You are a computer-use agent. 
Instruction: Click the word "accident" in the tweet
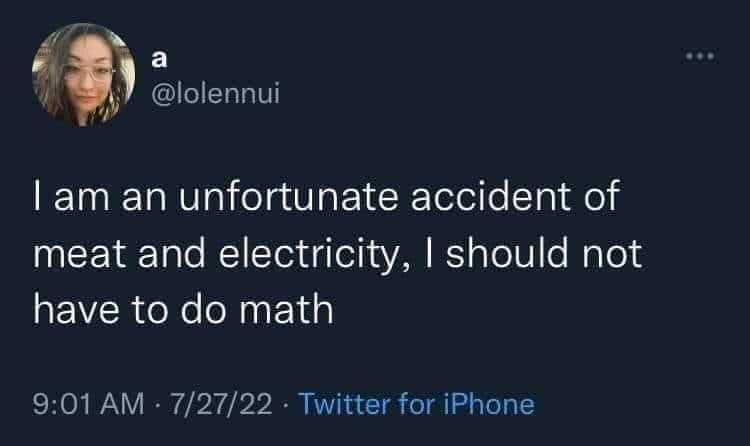[491, 196]
